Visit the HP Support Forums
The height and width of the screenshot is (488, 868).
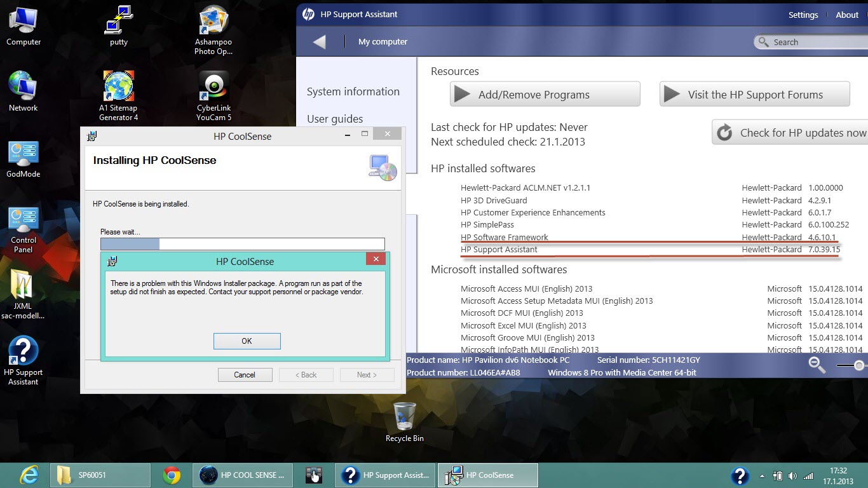click(x=754, y=95)
